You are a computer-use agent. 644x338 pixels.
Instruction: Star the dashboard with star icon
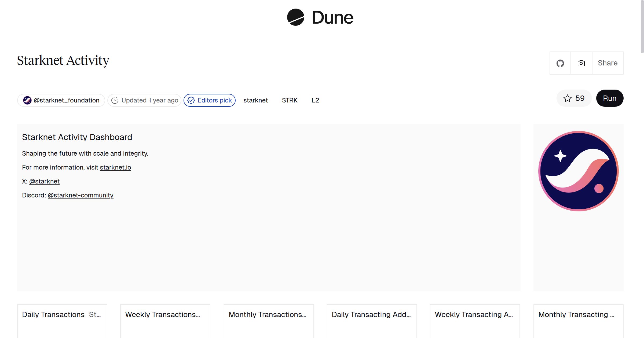(x=567, y=98)
